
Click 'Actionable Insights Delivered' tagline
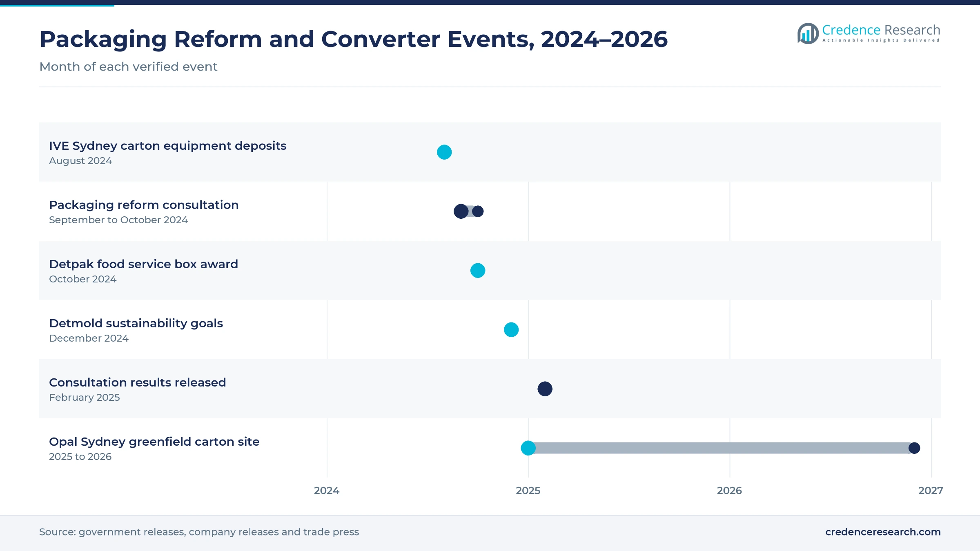pos(881,40)
